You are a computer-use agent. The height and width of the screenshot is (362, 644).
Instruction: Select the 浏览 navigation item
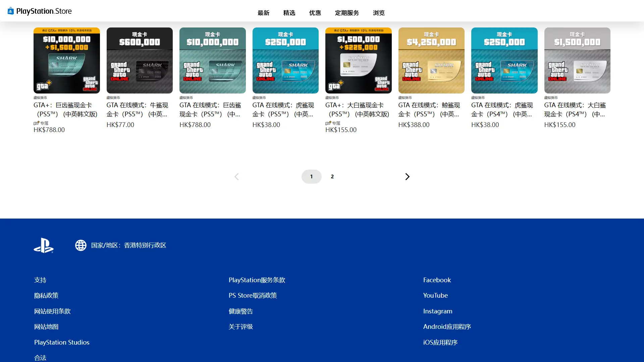tap(379, 13)
